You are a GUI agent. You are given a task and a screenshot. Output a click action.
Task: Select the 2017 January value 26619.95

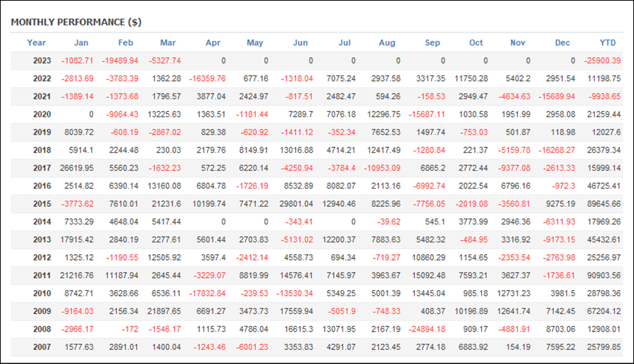tap(76, 168)
